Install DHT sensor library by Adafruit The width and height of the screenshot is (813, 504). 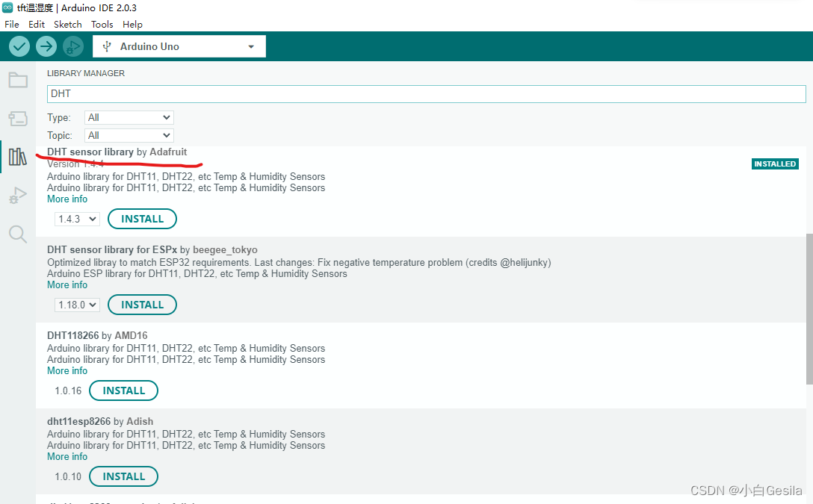[142, 219]
